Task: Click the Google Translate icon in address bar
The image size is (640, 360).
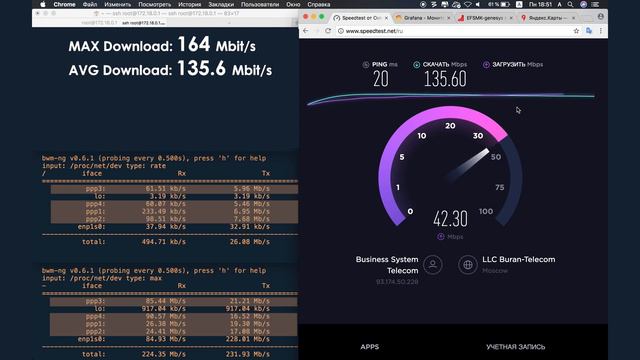Action: [x=589, y=31]
